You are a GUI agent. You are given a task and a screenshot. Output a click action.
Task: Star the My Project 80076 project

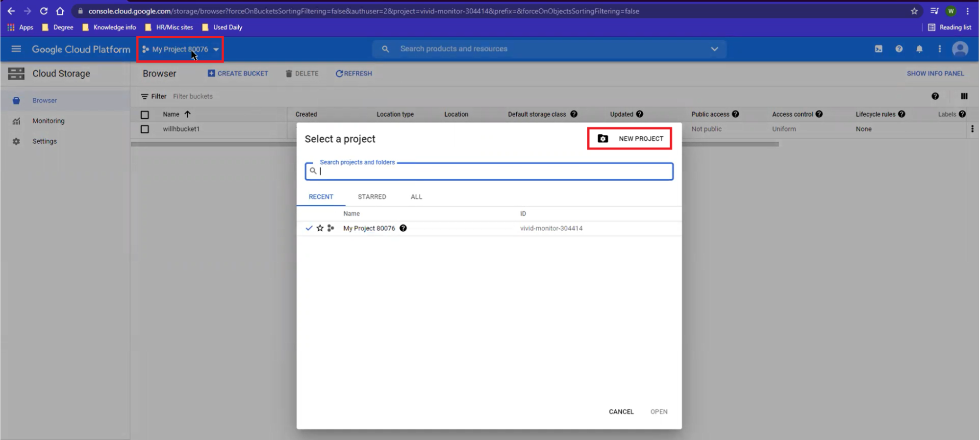coord(320,228)
